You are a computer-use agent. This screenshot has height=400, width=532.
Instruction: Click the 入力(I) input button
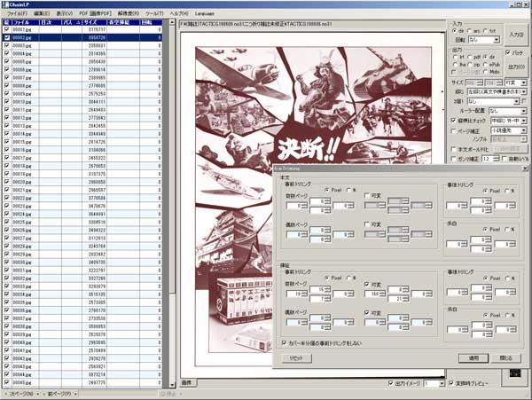(x=516, y=35)
